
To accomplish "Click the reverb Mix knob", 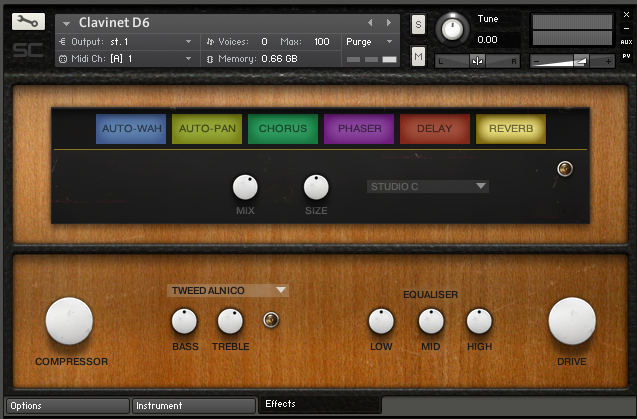I will pyautogui.click(x=245, y=187).
